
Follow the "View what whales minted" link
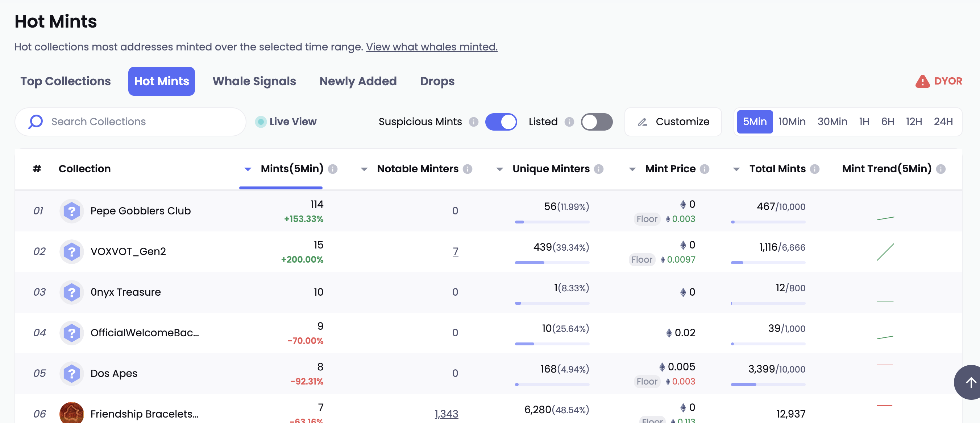coord(431,47)
